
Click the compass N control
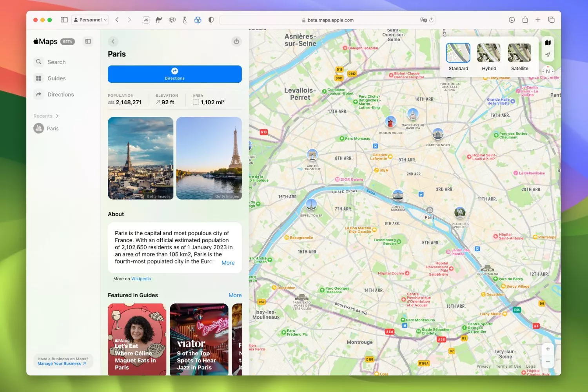548,71
